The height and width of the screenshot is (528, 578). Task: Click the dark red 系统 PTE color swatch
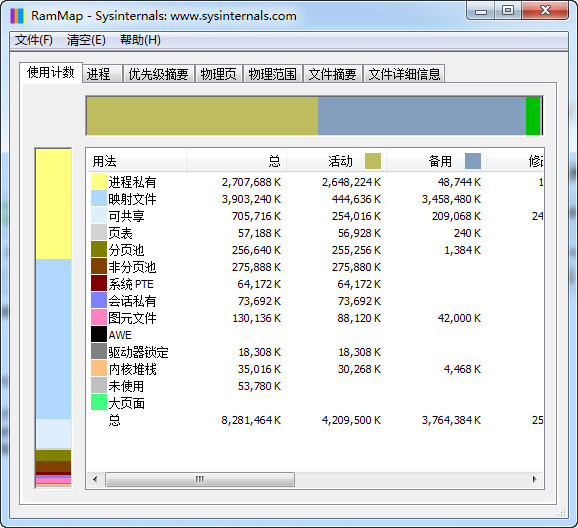(x=99, y=284)
